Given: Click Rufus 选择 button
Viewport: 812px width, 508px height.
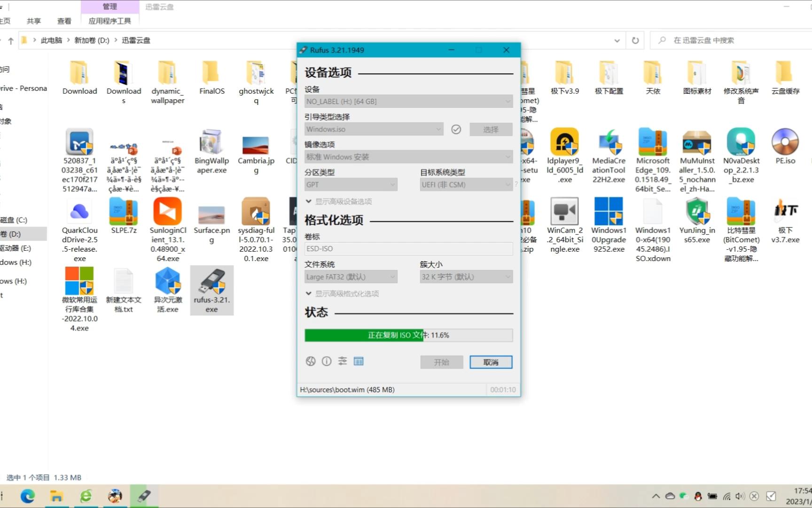Looking at the screenshot, I should (x=491, y=129).
